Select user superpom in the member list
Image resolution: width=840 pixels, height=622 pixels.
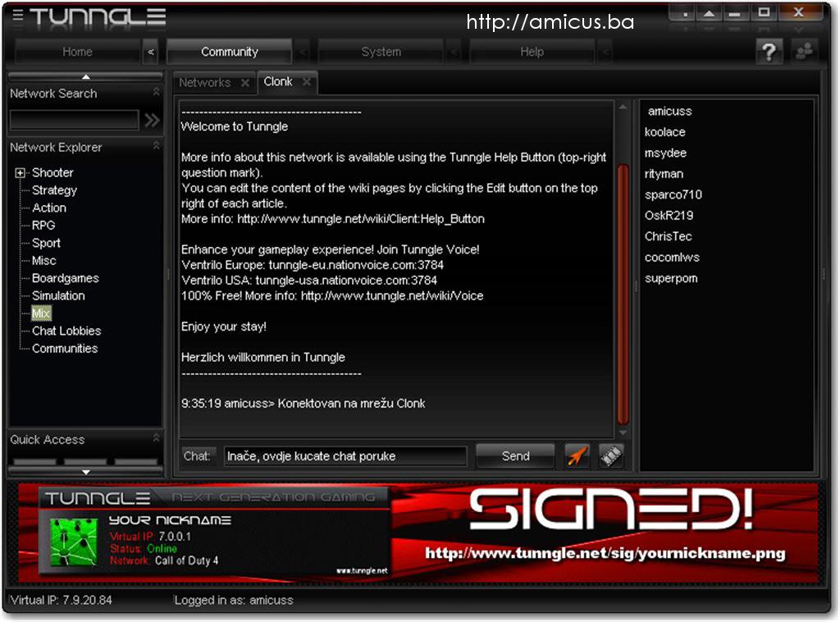tap(671, 279)
